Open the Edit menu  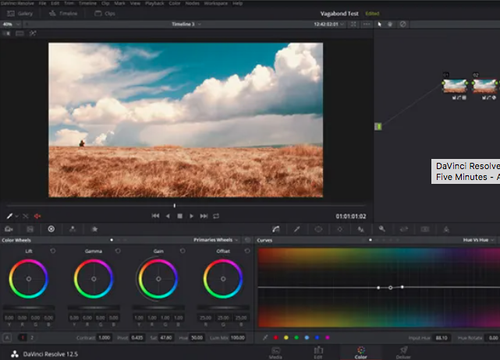click(x=55, y=3)
